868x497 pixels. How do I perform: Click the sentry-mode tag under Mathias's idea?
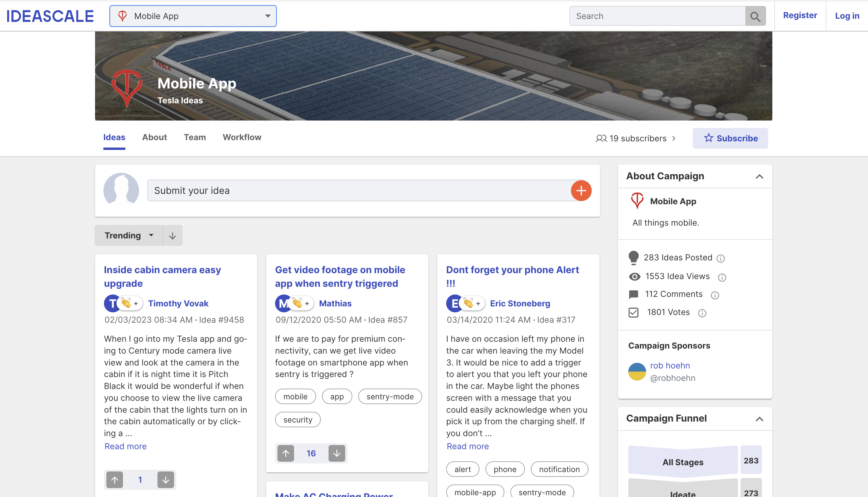390,396
